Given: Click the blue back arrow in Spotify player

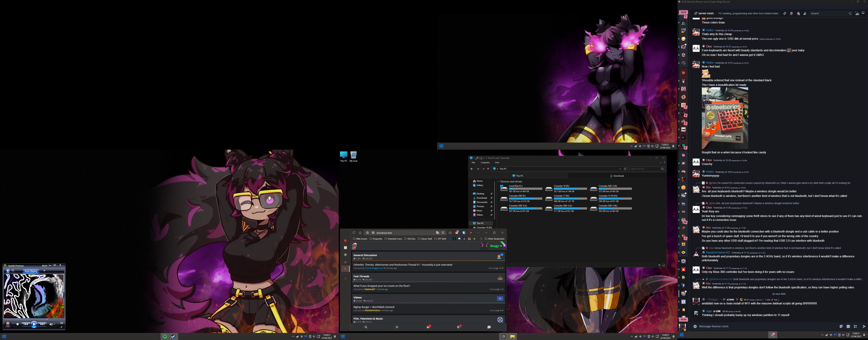Looking at the screenshot, I should (x=8, y=271).
